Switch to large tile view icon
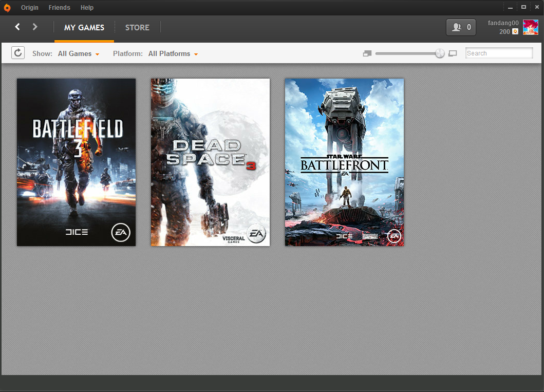Image resolution: width=544 pixels, height=392 pixels. tap(453, 53)
